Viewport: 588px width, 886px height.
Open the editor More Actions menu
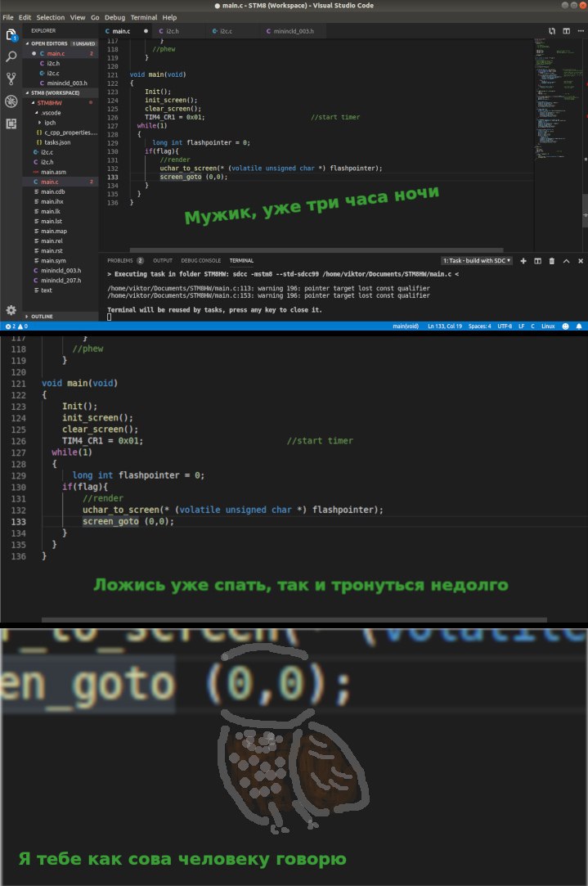tap(581, 31)
